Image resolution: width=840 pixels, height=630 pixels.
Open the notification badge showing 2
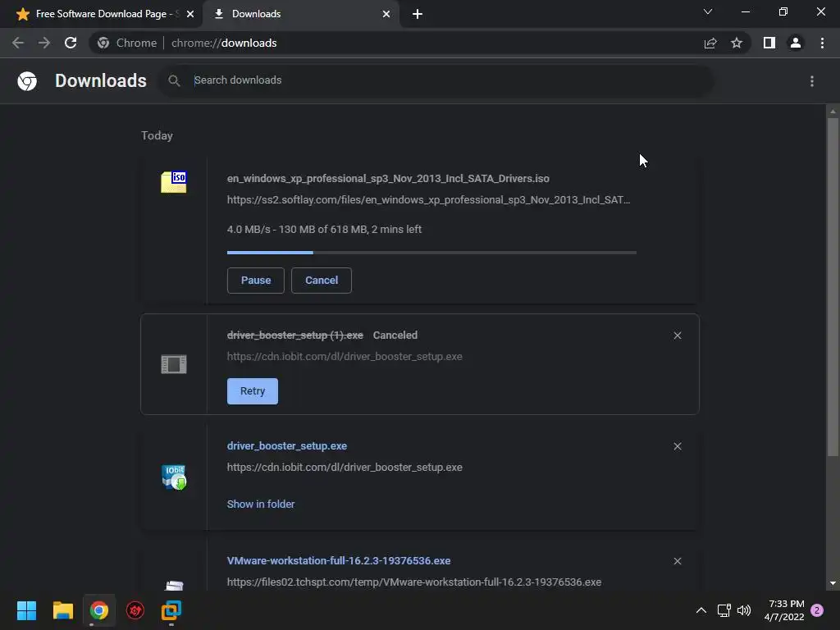(817, 610)
